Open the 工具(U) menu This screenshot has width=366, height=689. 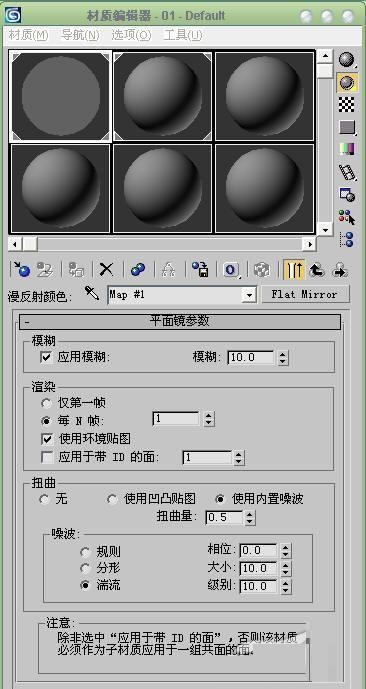(x=183, y=36)
